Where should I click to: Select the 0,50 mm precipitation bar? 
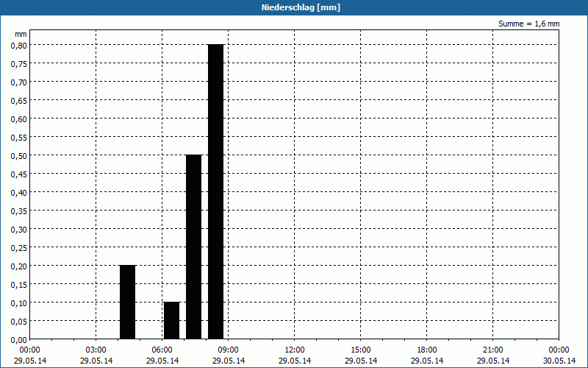pyautogui.click(x=194, y=247)
